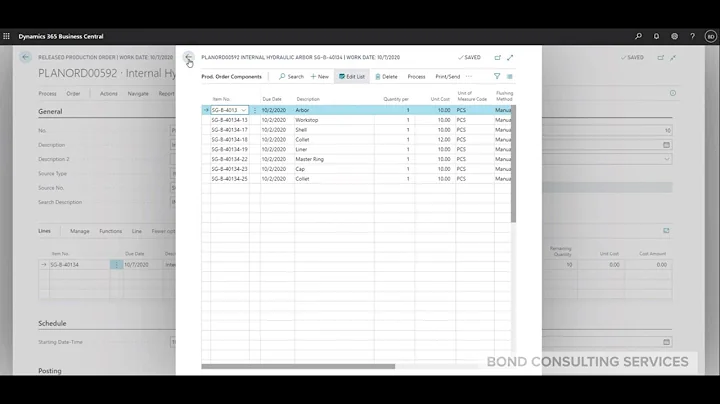This screenshot has width=720, height=404.
Task: Open row options for Arbor line
Action: [x=255, y=110]
